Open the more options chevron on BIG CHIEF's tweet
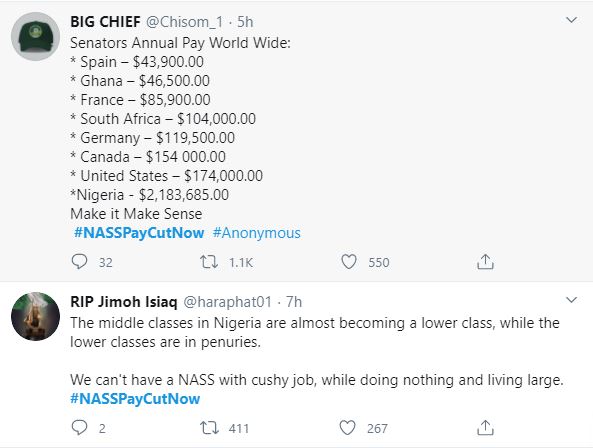The image size is (593, 448). [571, 20]
